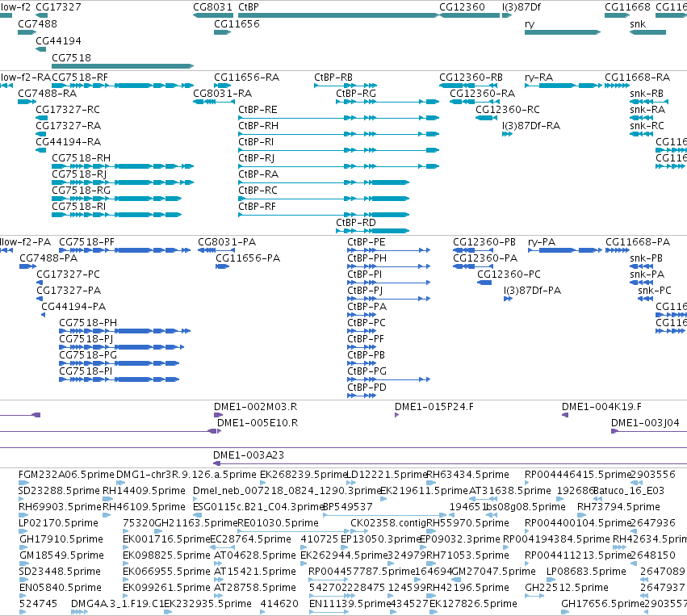Select the CtBP-PD protein label
The height and width of the screenshot is (616, 687).
pos(367,388)
